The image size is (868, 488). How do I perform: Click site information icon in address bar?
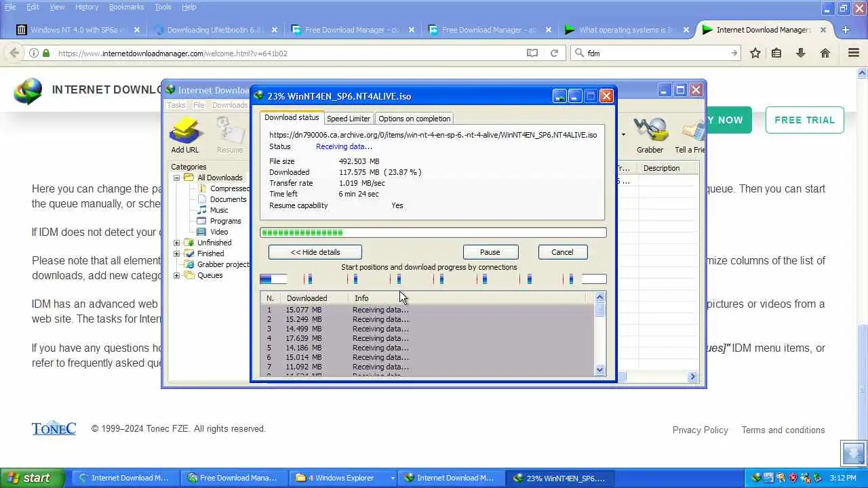tap(33, 53)
